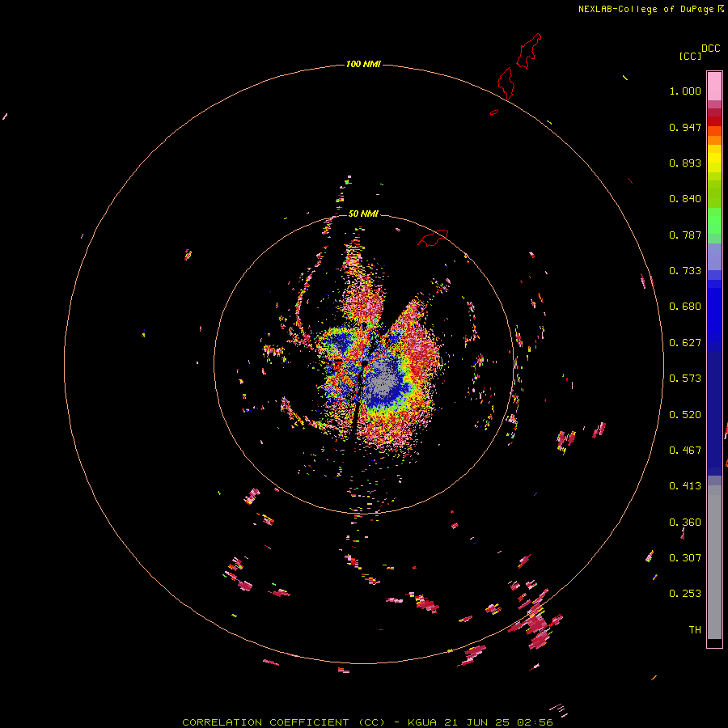Click the TH threshold label
This screenshot has width=728, height=728.
click(695, 630)
